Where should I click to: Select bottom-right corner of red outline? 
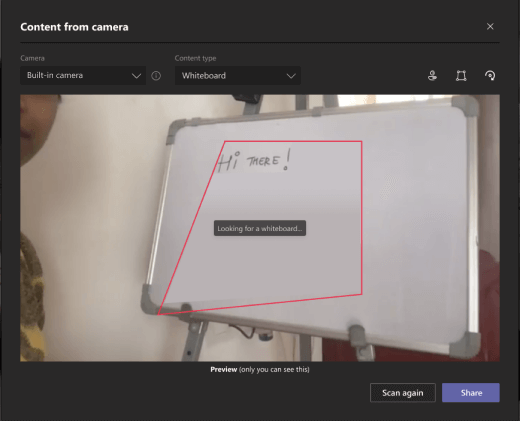[362, 294]
